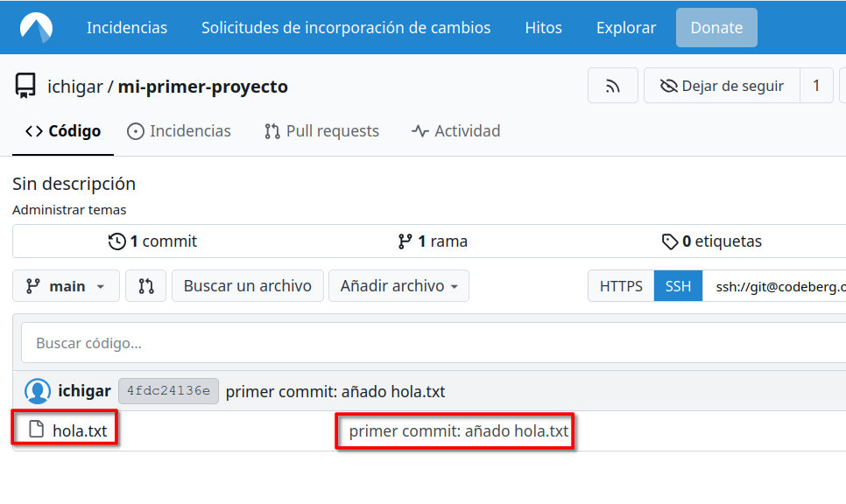Click the hola.txt file icon
846x504 pixels.
(x=36, y=430)
